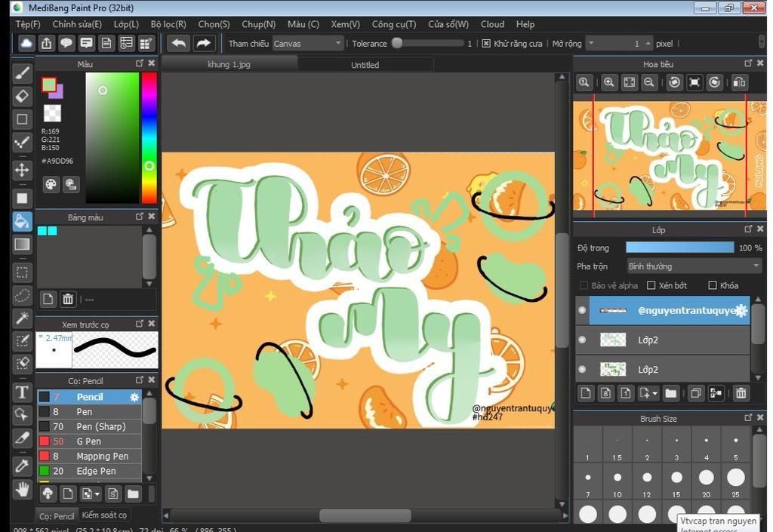This screenshot has height=532, width=773.
Task: Flip the navigator view horizontally
Action: coord(739,83)
